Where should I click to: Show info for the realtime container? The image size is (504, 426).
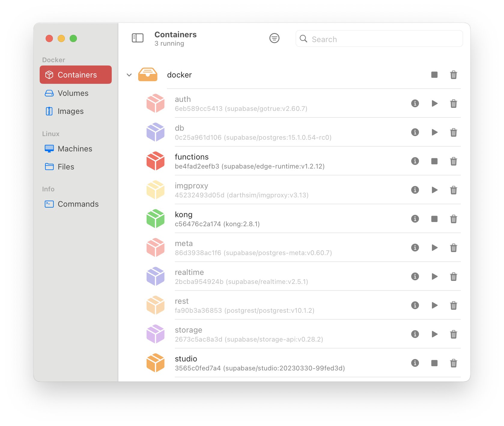[415, 276]
